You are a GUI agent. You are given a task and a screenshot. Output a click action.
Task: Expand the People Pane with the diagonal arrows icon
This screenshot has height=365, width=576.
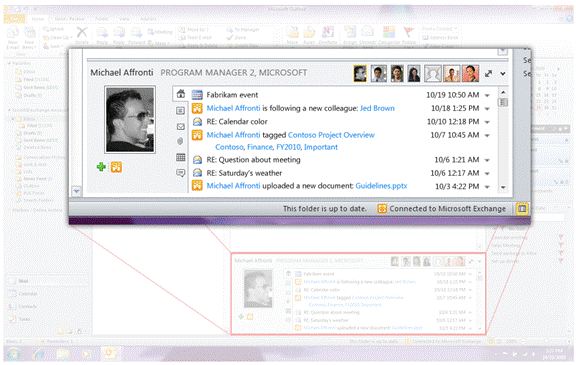[488, 73]
